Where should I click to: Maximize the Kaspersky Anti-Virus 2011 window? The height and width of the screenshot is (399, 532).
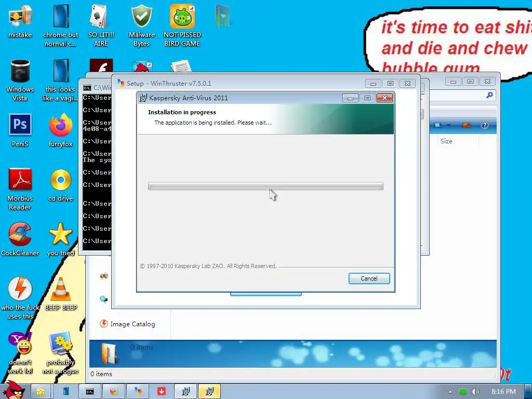(x=367, y=98)
